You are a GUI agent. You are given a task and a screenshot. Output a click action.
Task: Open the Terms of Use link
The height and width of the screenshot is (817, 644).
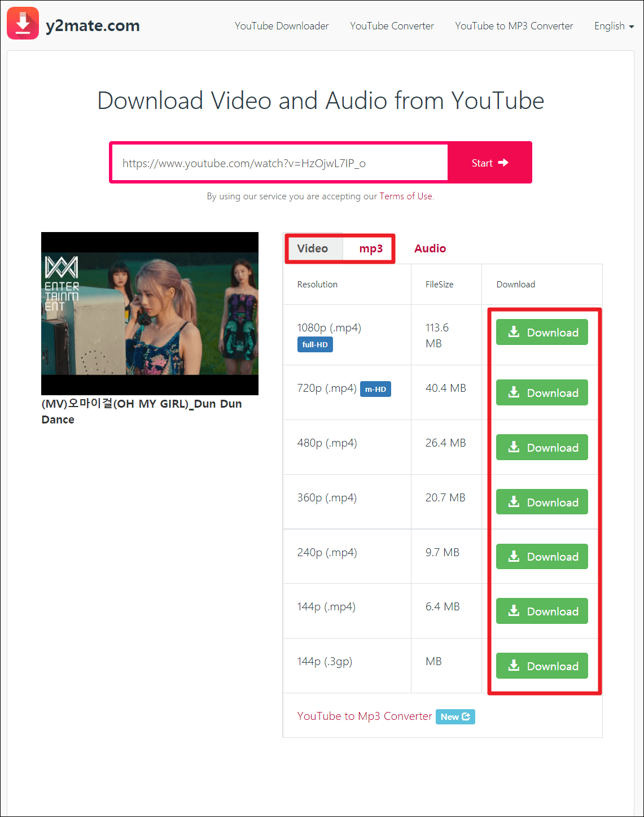[x=406, y=196]
